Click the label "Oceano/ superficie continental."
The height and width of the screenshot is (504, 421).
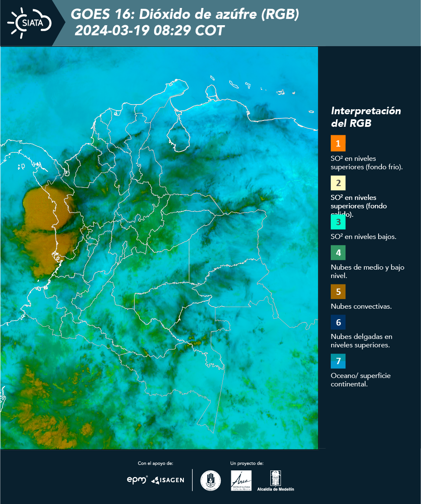coord(361,380)
